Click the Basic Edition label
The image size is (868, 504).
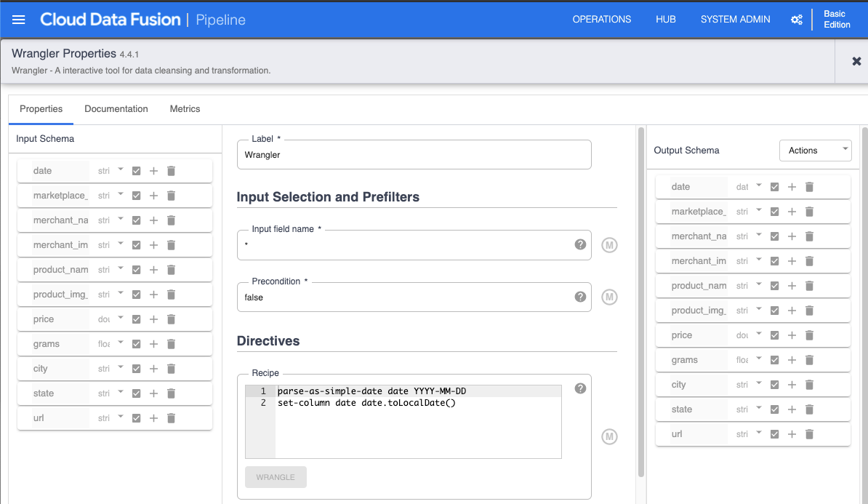pyautogui.click(x=837, y=20)
